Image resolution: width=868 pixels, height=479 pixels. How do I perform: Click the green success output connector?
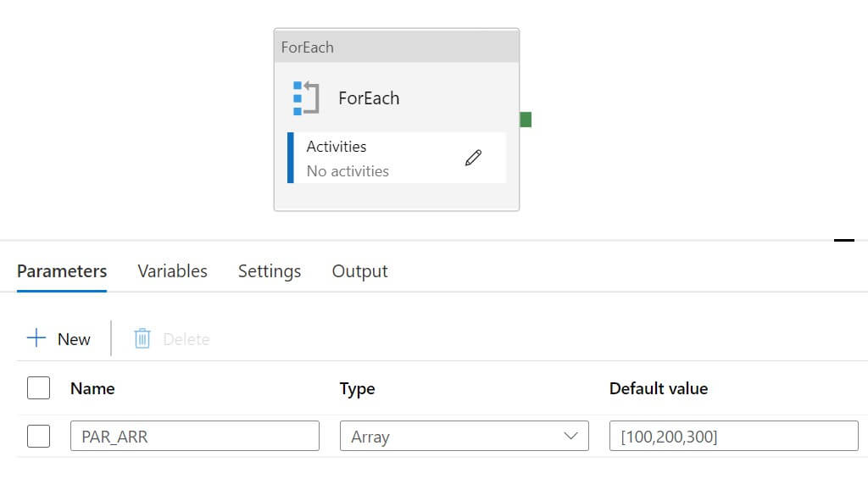[x=526, y=120]
